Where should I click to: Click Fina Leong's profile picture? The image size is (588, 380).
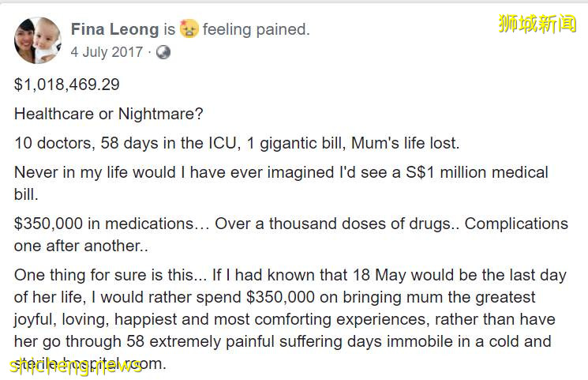pyautogui.click(x=37, y=40)
